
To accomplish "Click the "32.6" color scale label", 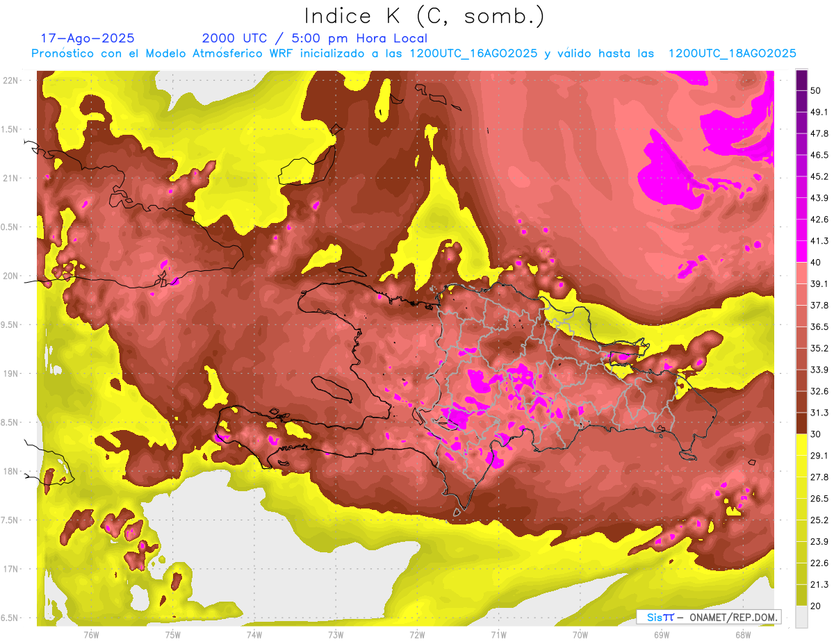I will pyautogui.click(x=819, y=391).
